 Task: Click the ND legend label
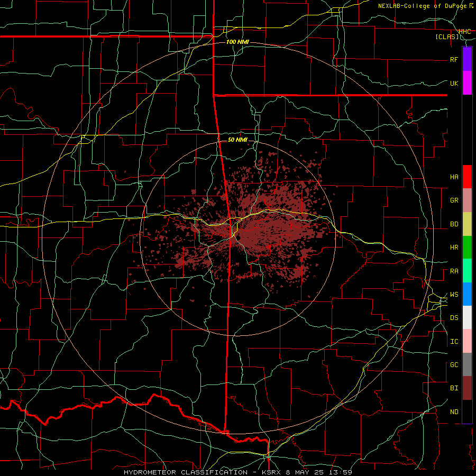click(454, 412)
